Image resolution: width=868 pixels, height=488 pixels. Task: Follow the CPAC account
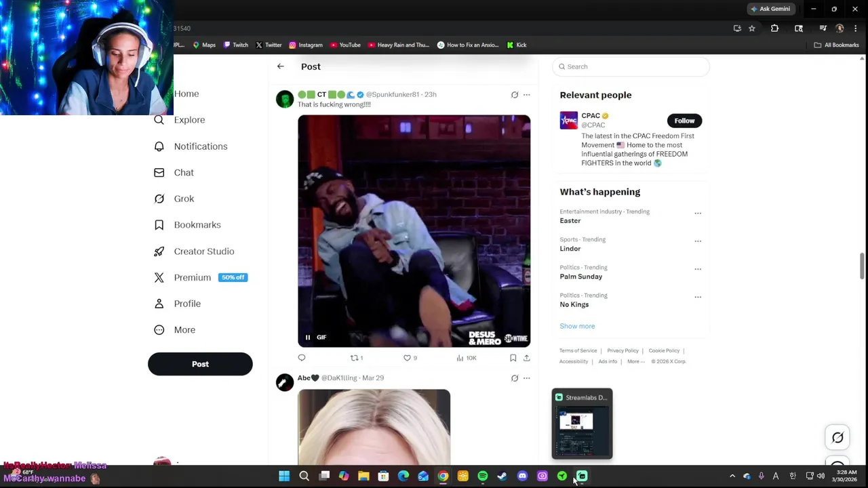684,121
